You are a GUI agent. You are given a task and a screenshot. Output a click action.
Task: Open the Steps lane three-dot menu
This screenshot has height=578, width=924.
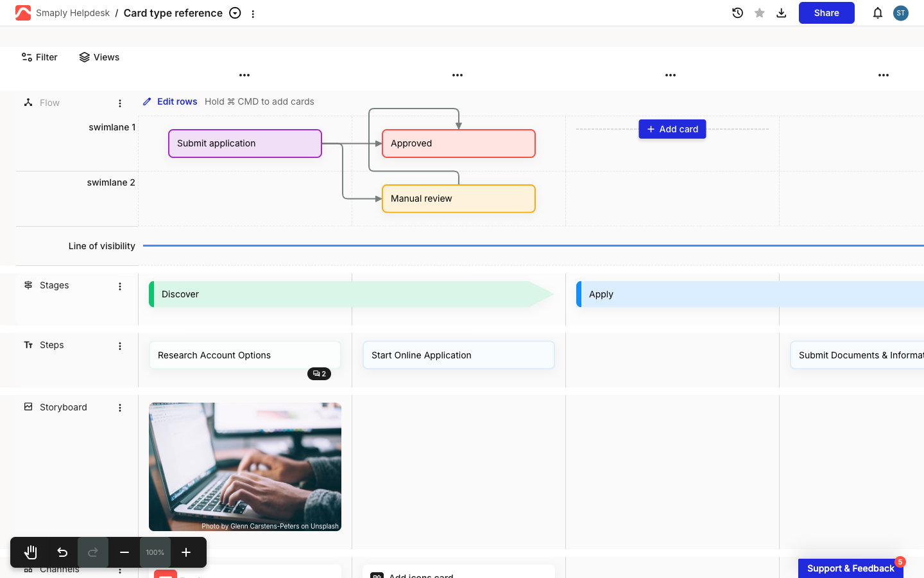coord(120,346)
